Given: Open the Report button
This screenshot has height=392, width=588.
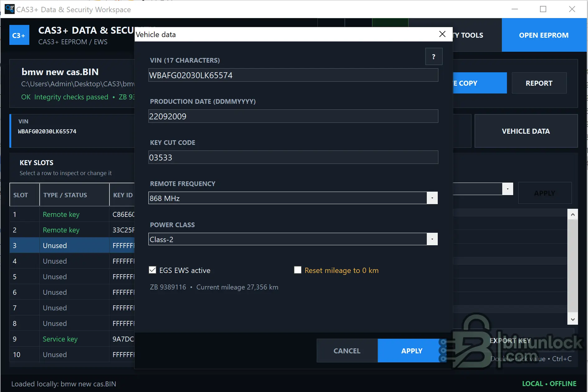Looking at the screenshot, I should click(539, 83).
